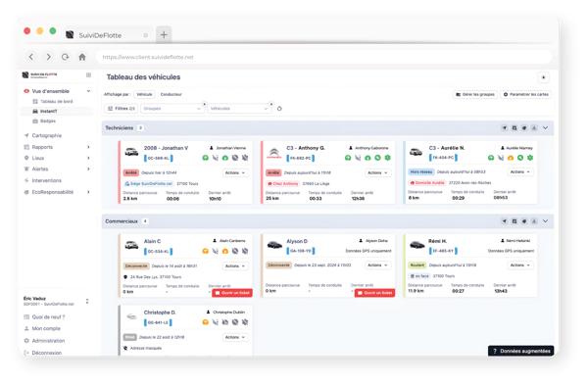Open Actions dropdown on Alain C card
The image size is (588, 385).
point(235,265)
